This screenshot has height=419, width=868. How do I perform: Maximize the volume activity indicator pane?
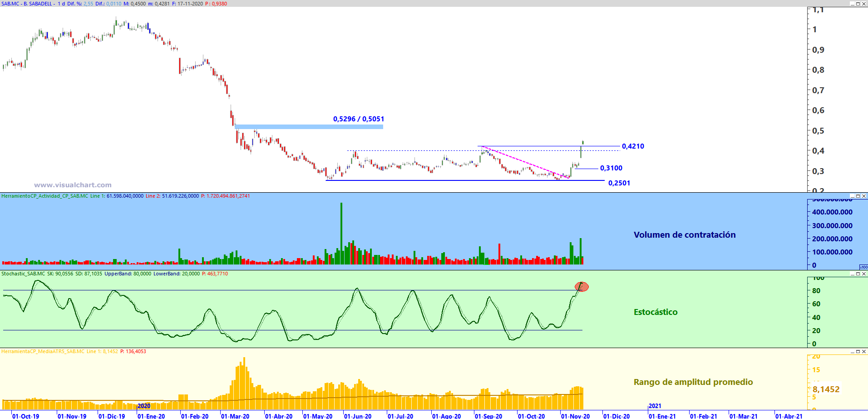(858, 196)
